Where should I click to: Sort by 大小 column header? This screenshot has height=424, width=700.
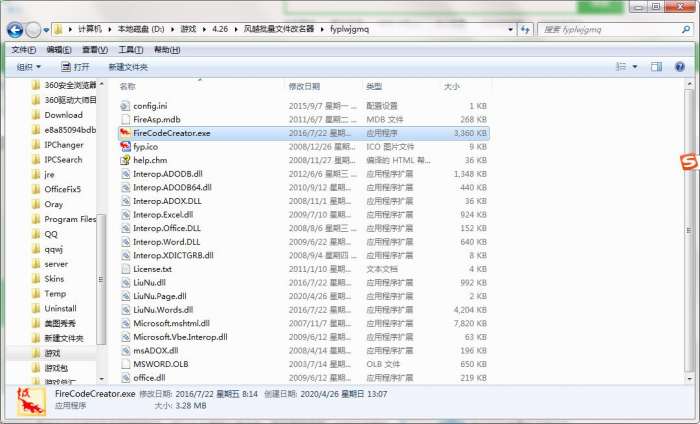(452, 86)
